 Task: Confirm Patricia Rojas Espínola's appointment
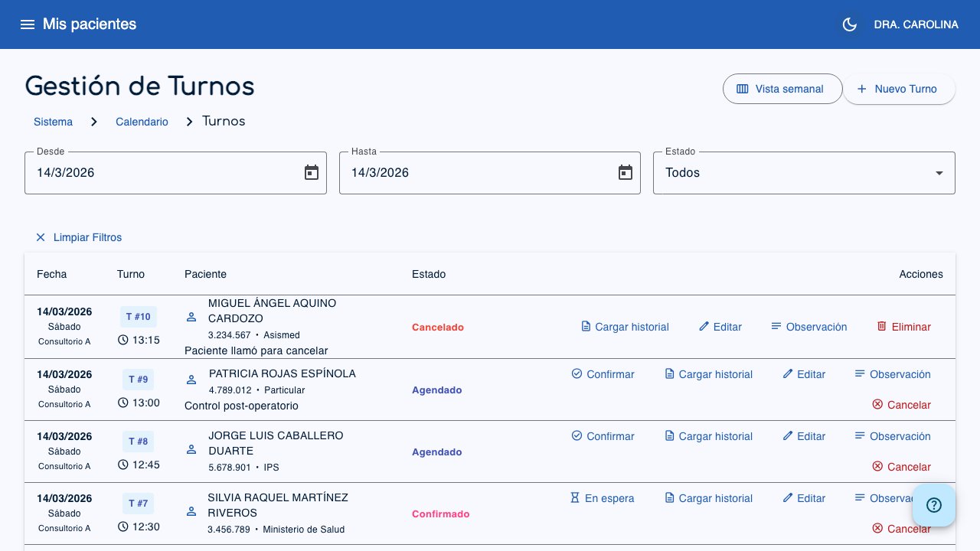(603, 374)
